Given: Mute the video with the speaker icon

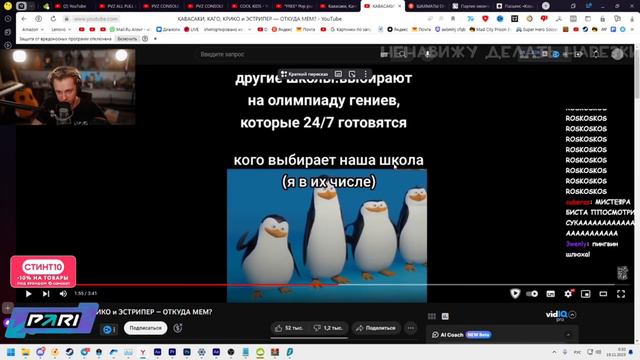Looking at the screenshot, I should (63, 293).
